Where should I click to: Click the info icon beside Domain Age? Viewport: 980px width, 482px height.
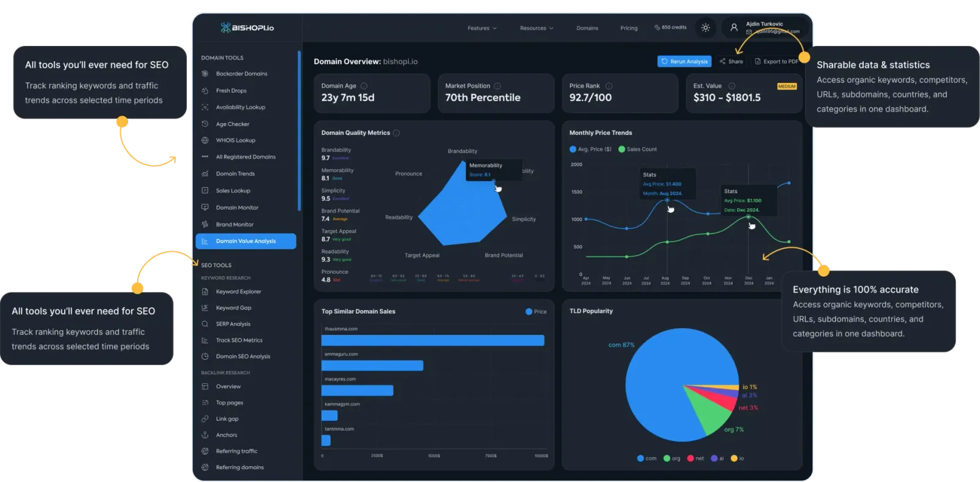coord(364,86)
